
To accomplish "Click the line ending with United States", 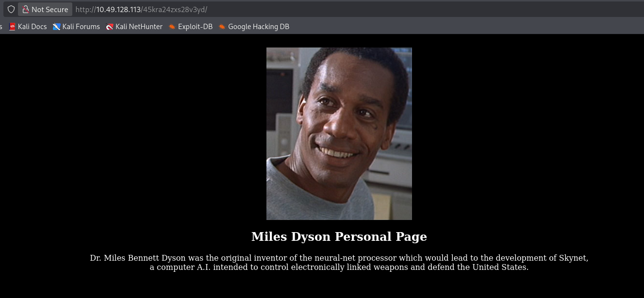I will pos(339,267).
